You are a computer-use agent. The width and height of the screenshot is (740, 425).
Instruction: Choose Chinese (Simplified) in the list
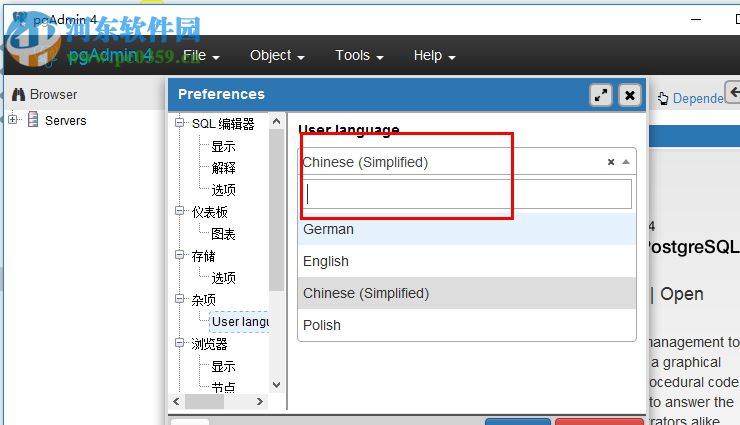point(467,293)
